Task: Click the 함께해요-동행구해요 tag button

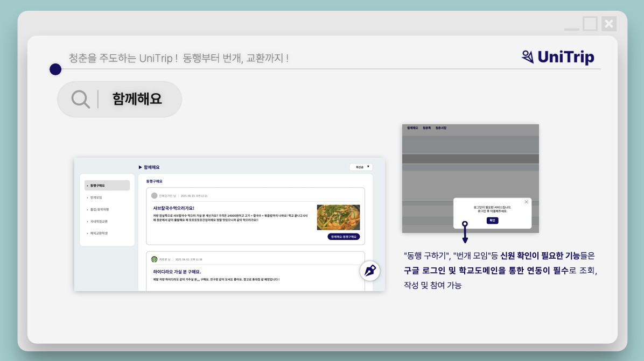Action: pyautogui.click(x=344, y=237)
